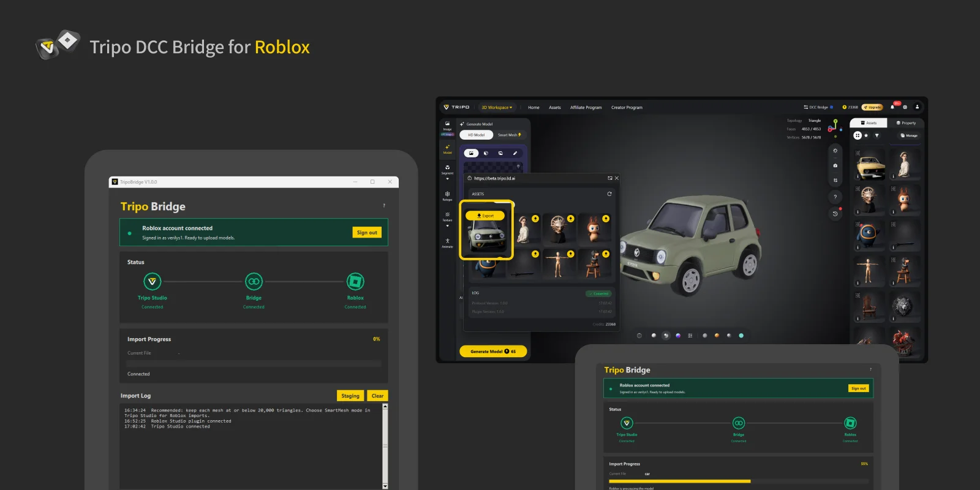Click the orange creature asset download badge
The width and height of the screenshot is (980, 490).
click(x=606, y=219)
